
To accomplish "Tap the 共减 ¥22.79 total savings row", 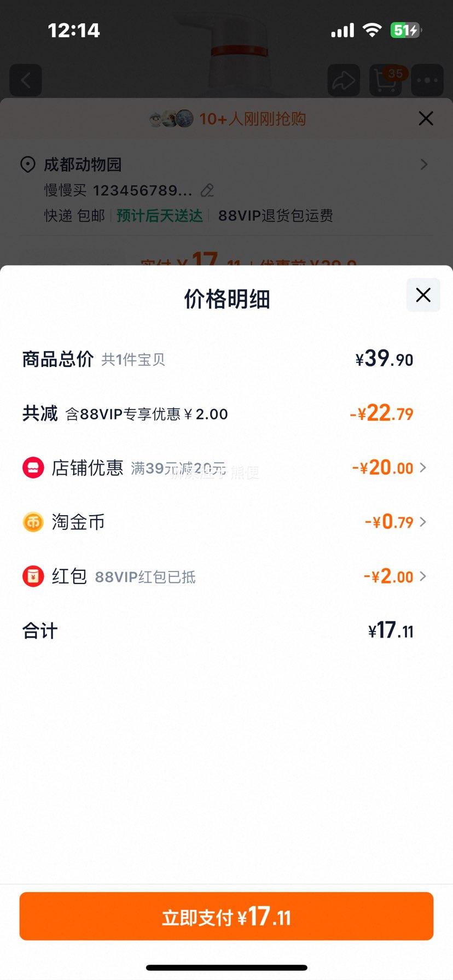I will pos(226,413).
